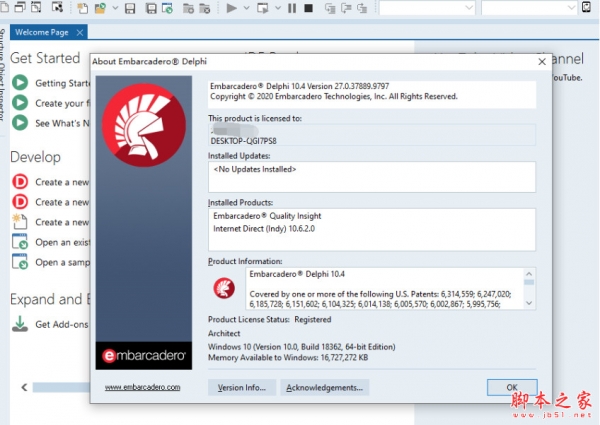Screen dimensions: 600x425
Task: Click the Welcome Page left scroll arrow
Action: [24, 388]
